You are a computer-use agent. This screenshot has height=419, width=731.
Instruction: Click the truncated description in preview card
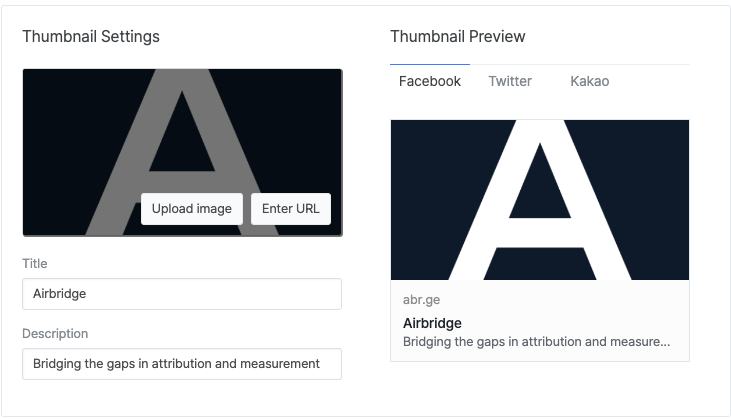click(536, 342)
